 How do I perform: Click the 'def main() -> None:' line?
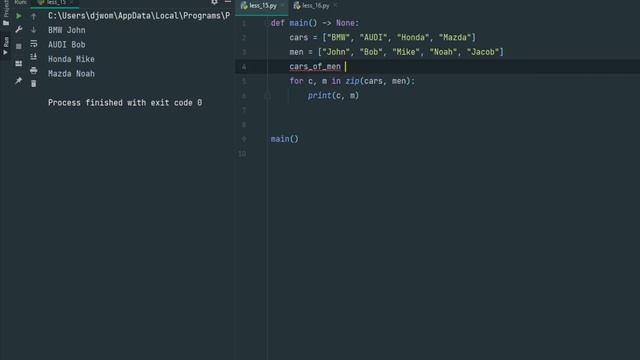coord(315,23)
